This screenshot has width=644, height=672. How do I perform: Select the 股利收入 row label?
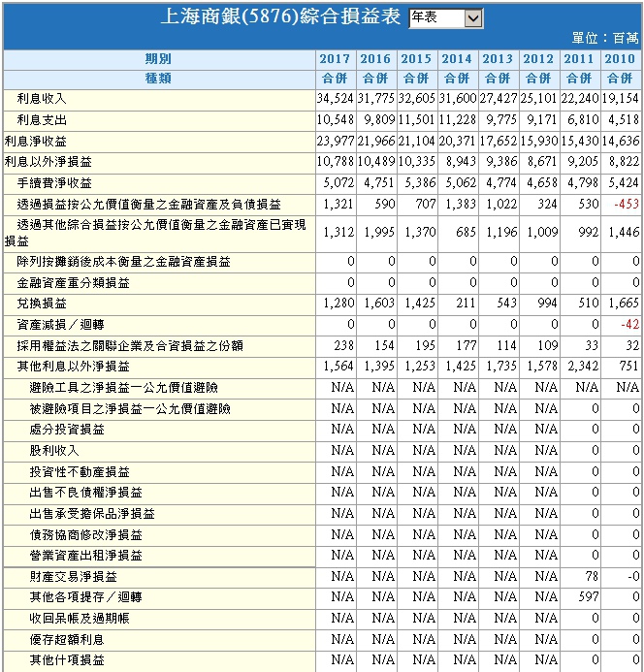coord(54,451)
